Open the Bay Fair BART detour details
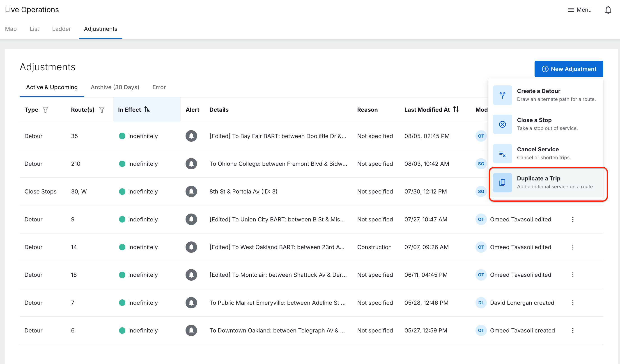 point(278,136)
